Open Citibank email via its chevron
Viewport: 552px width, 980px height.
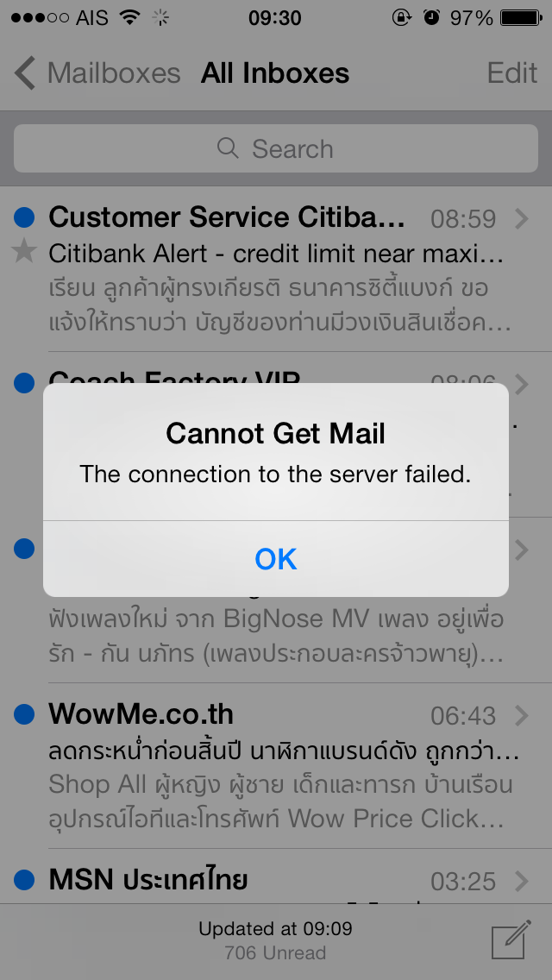pos(521,219)
